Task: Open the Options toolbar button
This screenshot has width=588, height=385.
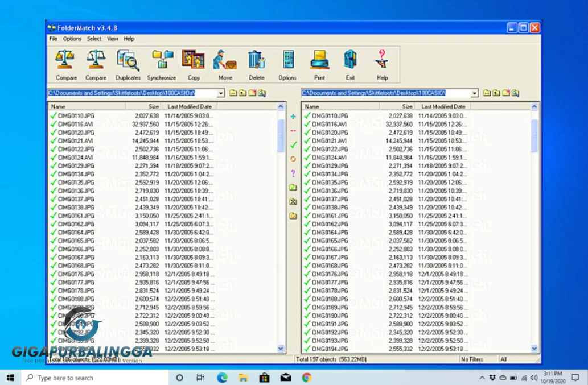Action: coord(287,65)
